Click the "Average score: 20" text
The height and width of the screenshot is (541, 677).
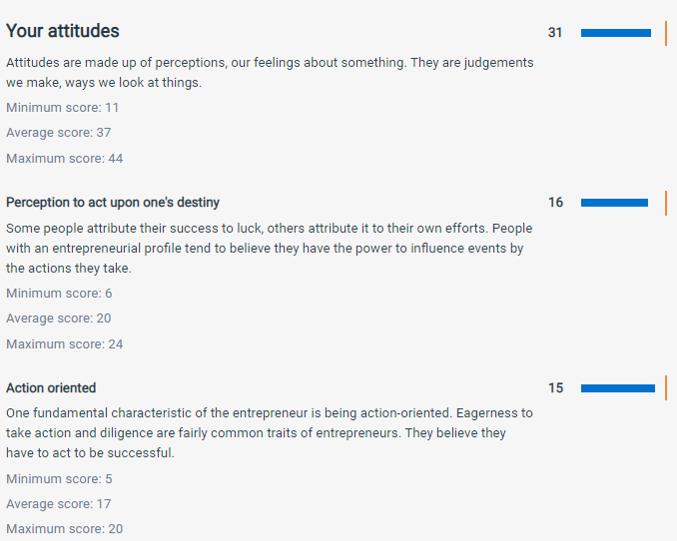tap(58, 318)
